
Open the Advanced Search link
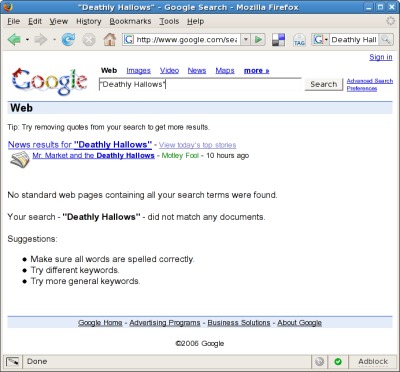pos(370,81)
